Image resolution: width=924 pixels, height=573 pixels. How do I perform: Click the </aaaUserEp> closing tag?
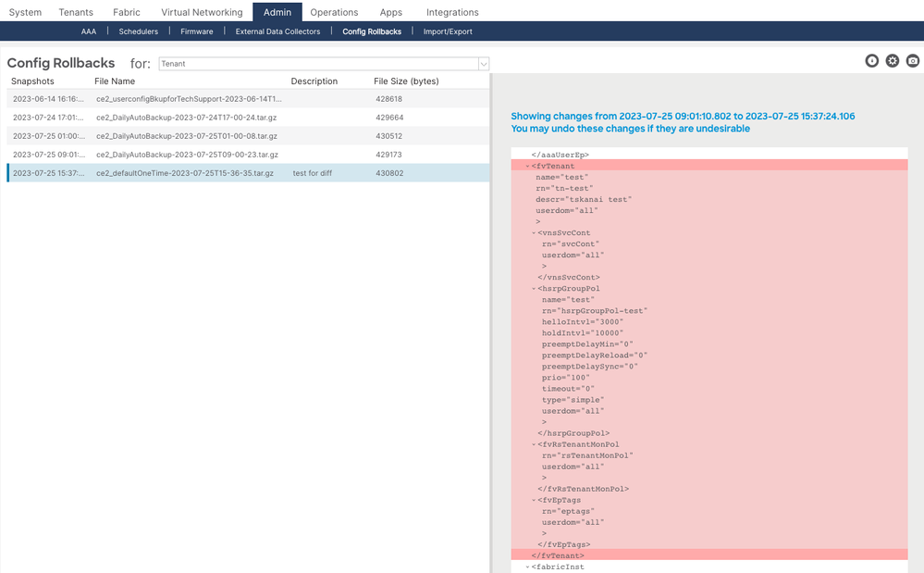tap(560, 155)
